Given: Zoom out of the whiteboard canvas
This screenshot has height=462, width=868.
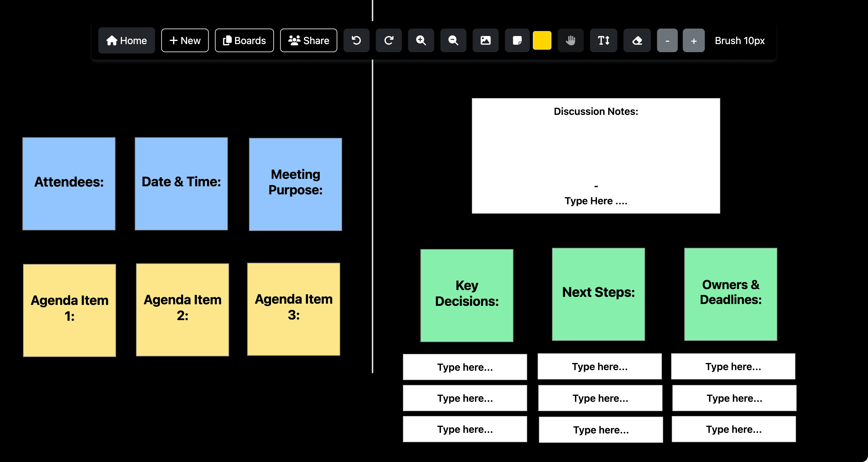Looking at the screenshot, I should [x=453, y=40].
